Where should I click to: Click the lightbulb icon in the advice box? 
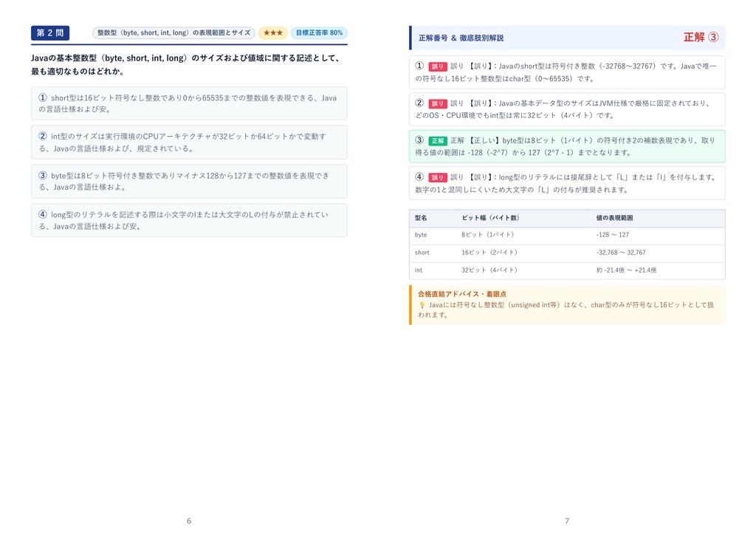(422, 305)
